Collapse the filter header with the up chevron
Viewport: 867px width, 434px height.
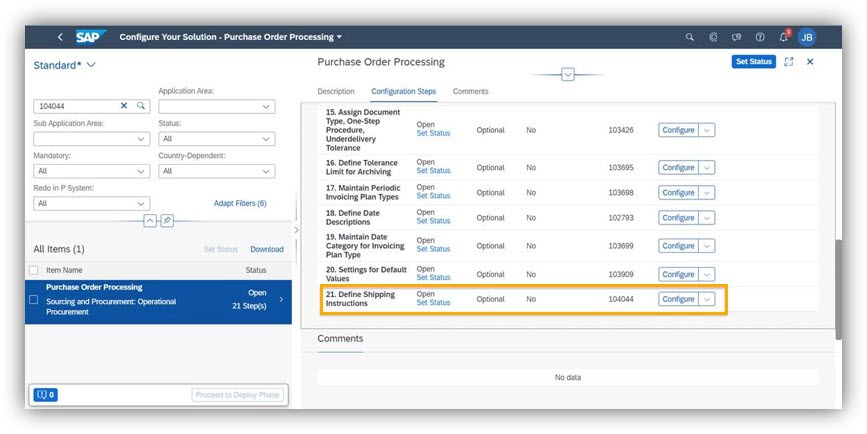point(150,221)
